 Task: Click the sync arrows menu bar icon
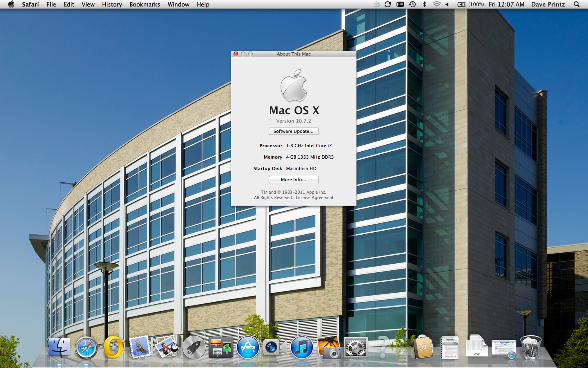[x=388, y=4]
